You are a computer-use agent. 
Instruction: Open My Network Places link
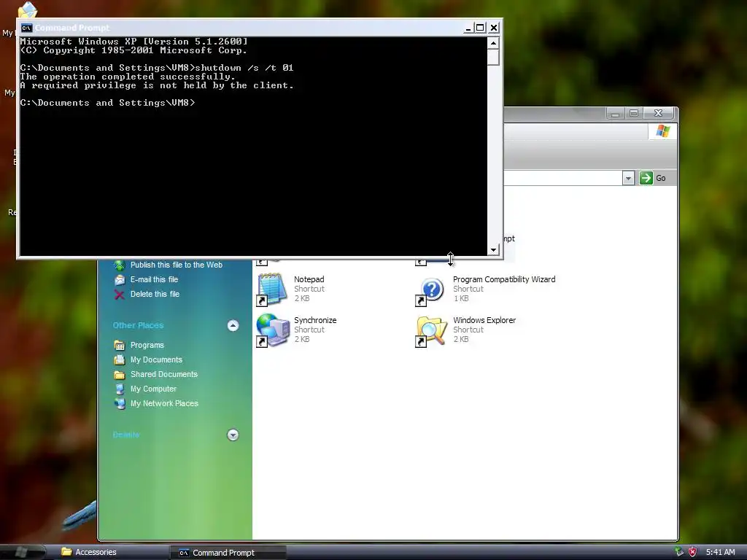pyautogui.click(x=164, y=403)
